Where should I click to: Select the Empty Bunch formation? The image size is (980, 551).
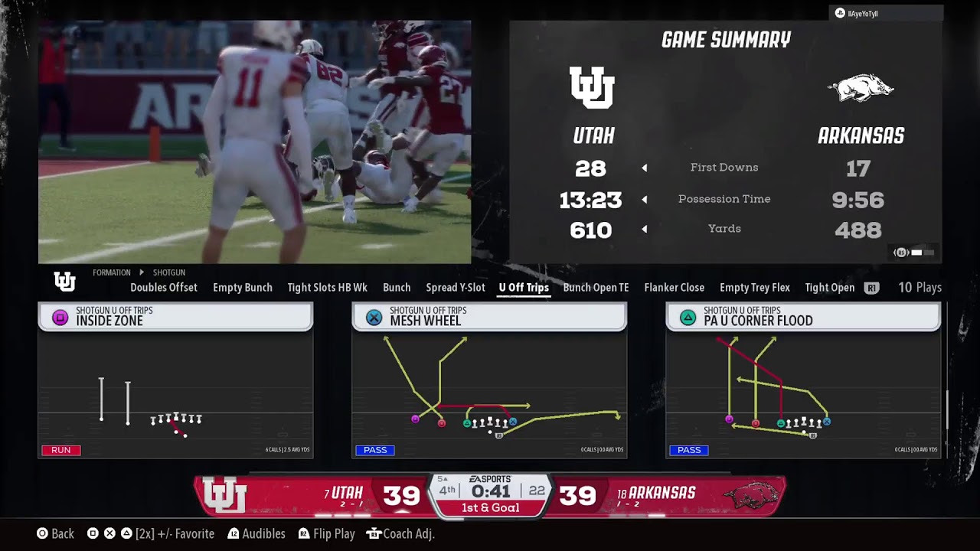pyautogui.click(x=243, y=288)
